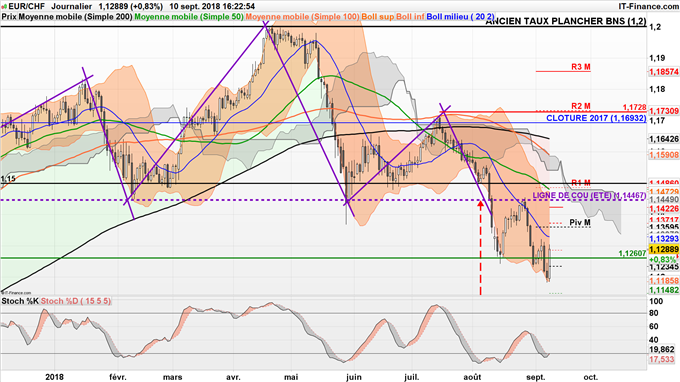Viewport: 680px width, 382px height.
Task: Select orange Moyenne mobile (Simple 100) legend entry
Action: click(x=302, y=17)
